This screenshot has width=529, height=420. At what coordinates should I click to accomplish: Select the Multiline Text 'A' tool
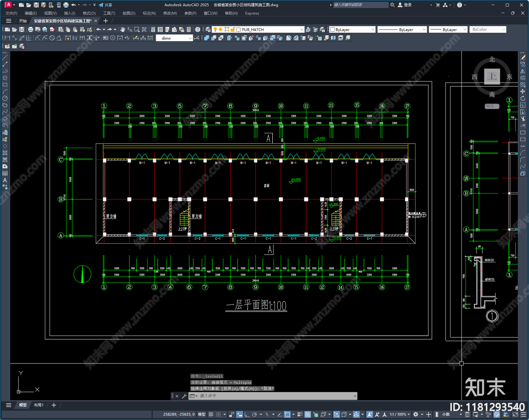[5, 180]
